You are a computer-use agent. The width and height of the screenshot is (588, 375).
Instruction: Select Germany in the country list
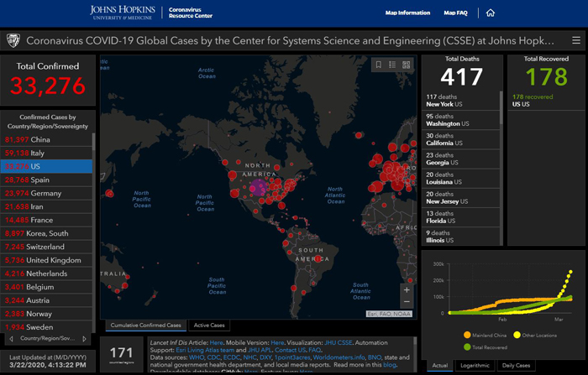(x=46, y=193)
